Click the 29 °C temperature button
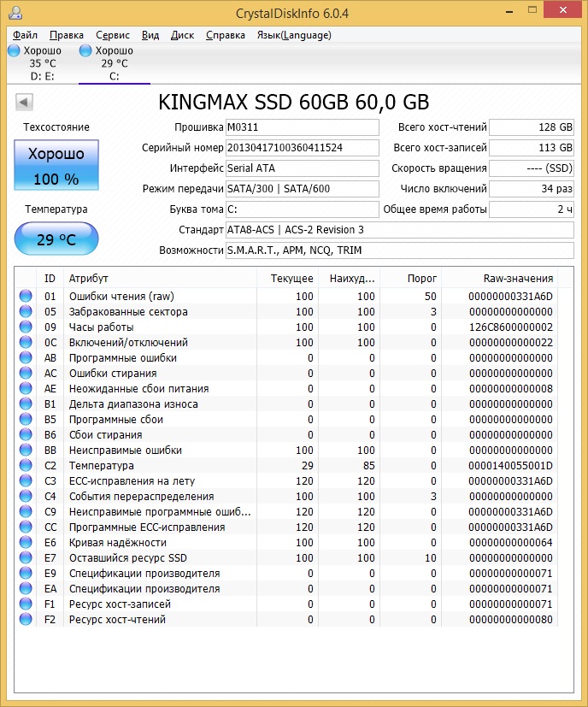This screenshot has height=707, width=588. pos(56,239)
